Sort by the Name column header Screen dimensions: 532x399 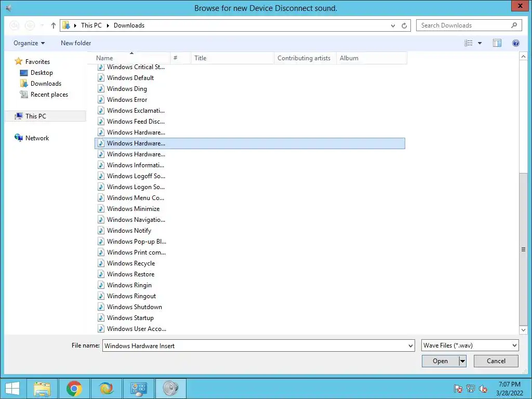129,58
